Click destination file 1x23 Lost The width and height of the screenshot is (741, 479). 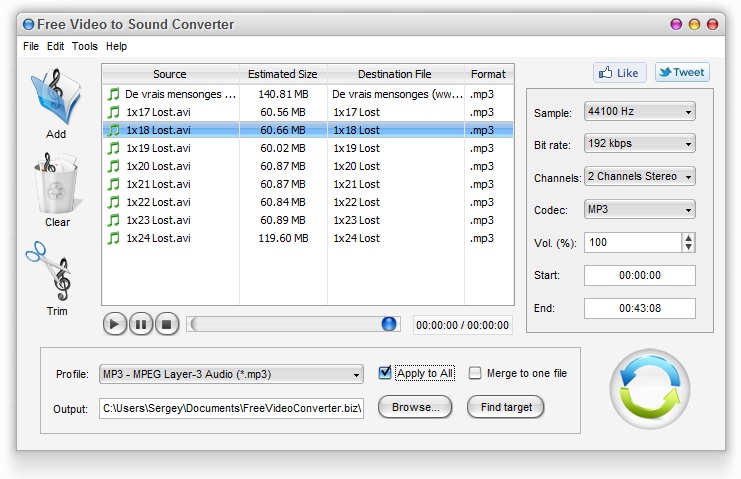(x=356, y=220)
